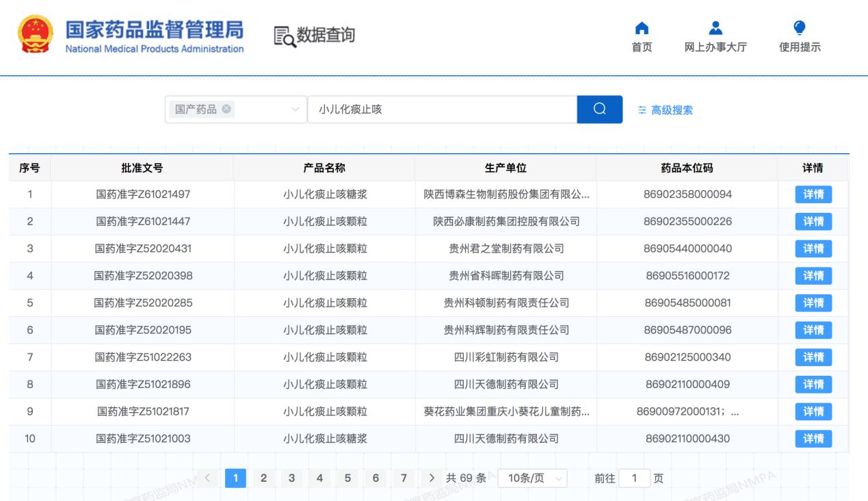Select page 3 in pagination
This screenshot has height=501, width=868.
coord(291,478)
